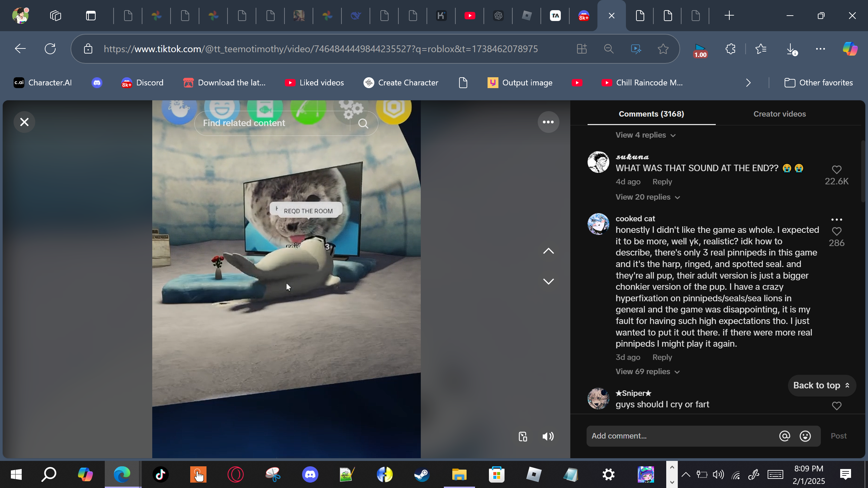Switch to Creator videos tab
Viewport: 868px width, 488px height.
tap(780, 114)
